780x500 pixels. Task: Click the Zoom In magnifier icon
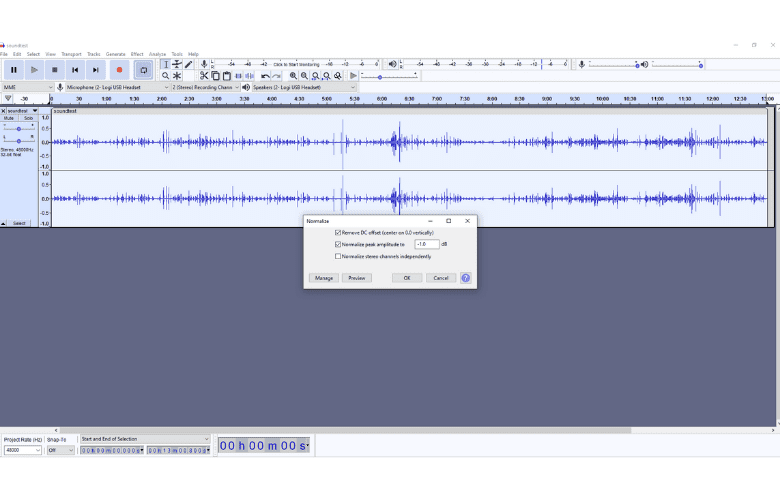tap(293, 76)
